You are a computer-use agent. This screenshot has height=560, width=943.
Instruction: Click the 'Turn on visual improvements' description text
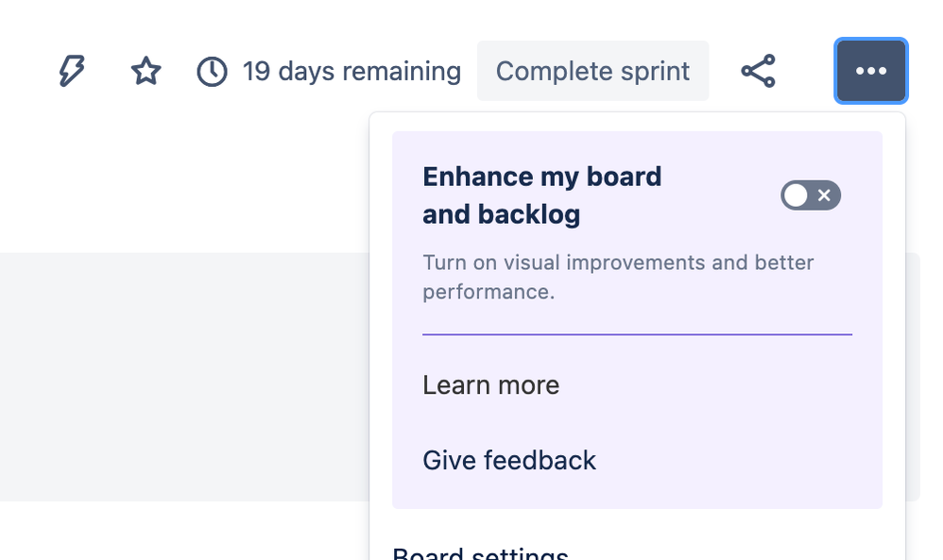point(618,263)
